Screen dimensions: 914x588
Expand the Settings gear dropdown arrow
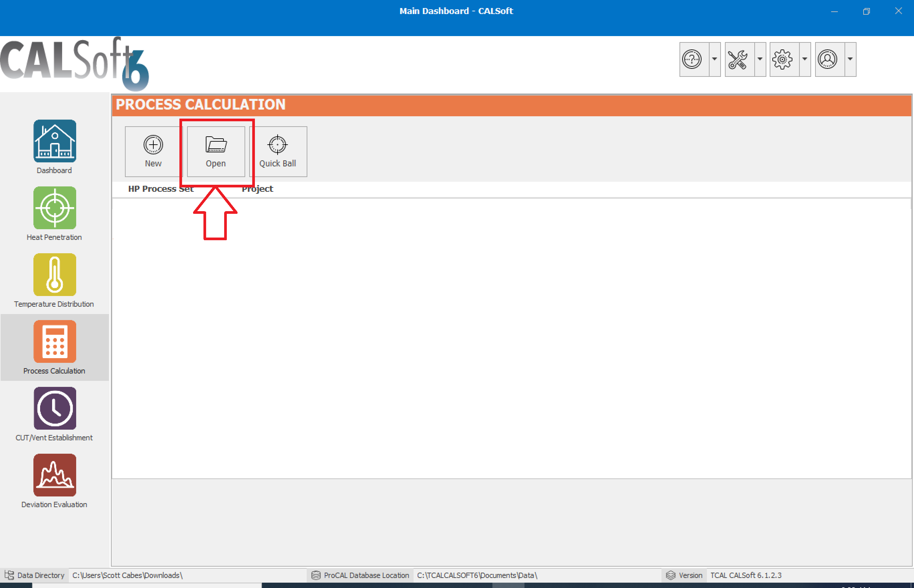805,59
